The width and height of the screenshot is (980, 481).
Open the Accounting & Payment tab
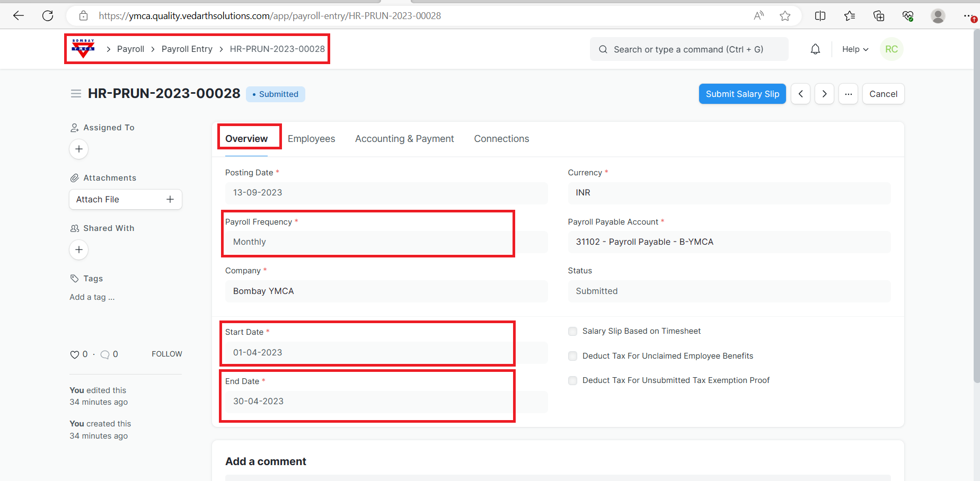tap(404, 139)
